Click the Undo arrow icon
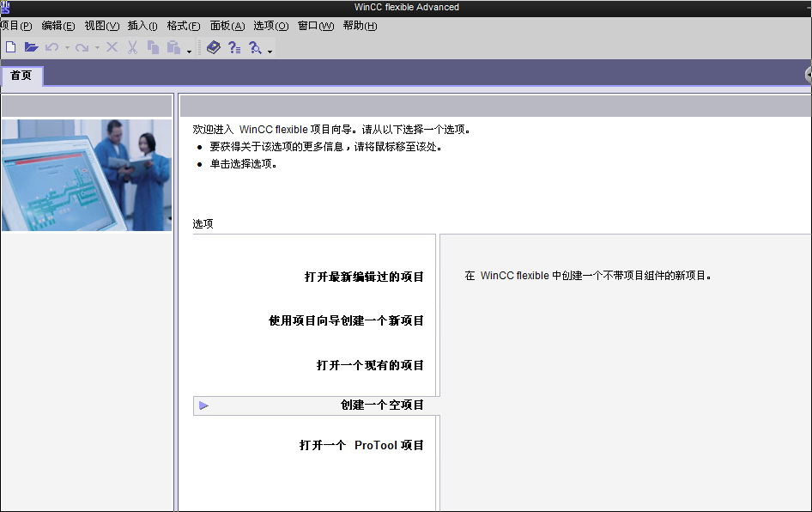Image resolution: width=812 pixels, height=512 pixels. [52, 48]
